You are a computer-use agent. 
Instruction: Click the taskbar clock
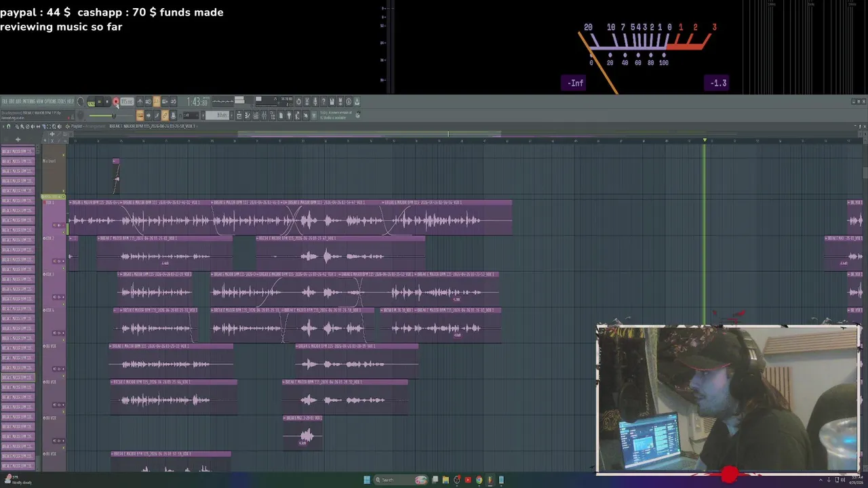click(856, 480)
